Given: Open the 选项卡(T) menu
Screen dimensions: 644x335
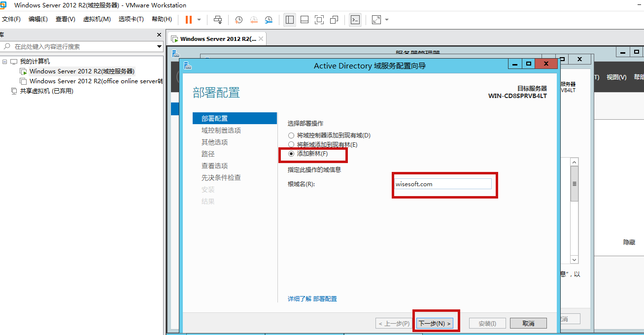Looking at the screenshot, I should click(x=131, y=19).
